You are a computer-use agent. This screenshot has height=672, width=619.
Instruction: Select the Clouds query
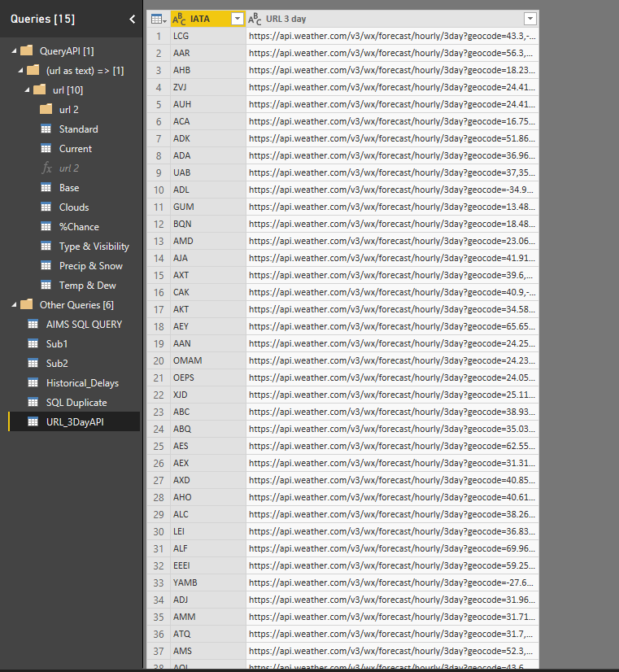(x=74, y=207)
